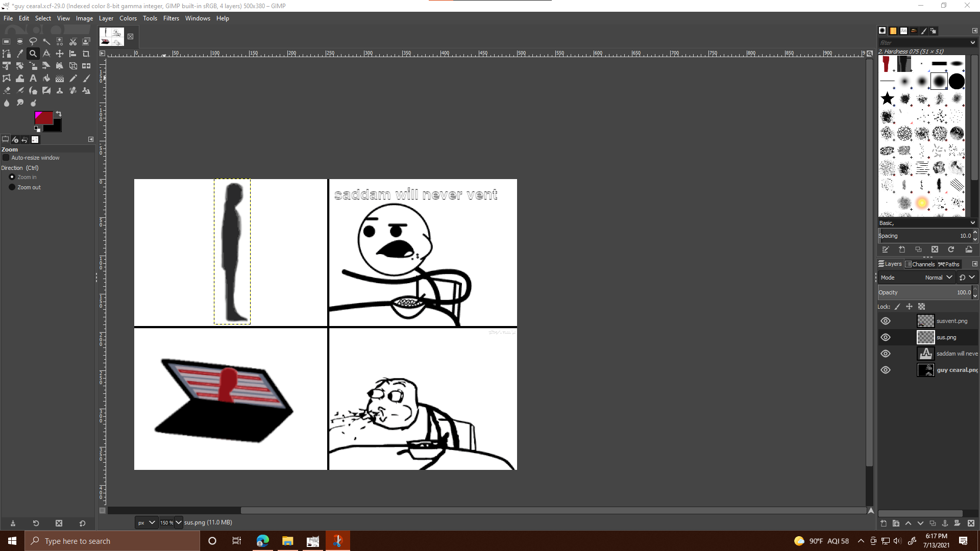
Task: Click the swap foreground/background colors arrow
Action: (59, 114)
